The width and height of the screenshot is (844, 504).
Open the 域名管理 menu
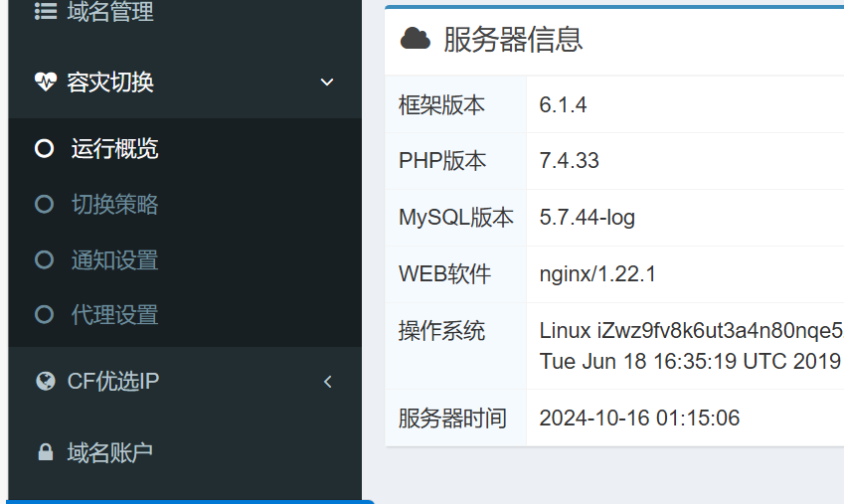[110, 12]
